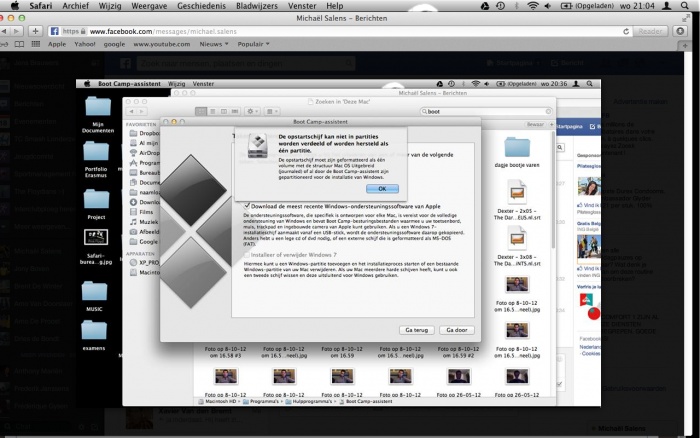This screenshot has height=438, width=700.
Task: Click the Ga terug button
Action: pyautogui.click(x=417, y=330)
